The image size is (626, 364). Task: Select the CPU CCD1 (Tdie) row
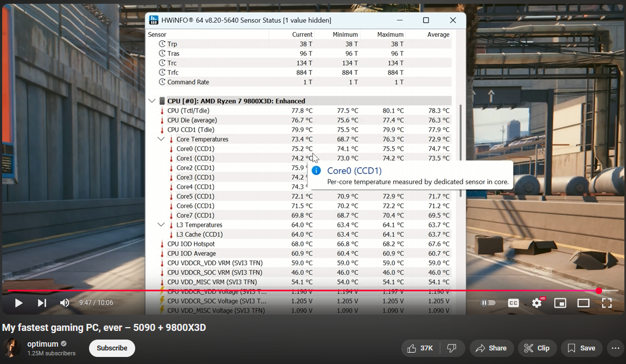pyautogui.click(x=299, y=130)
